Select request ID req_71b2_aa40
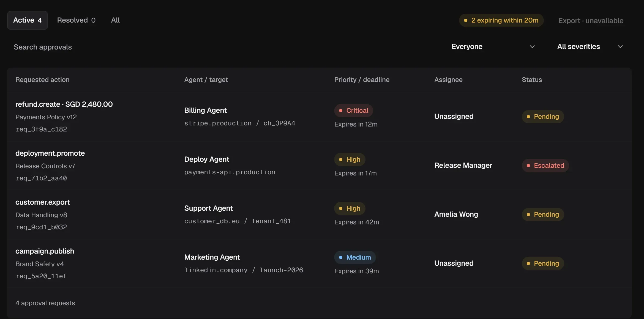The image size is (644, 319). coord(41,178)
